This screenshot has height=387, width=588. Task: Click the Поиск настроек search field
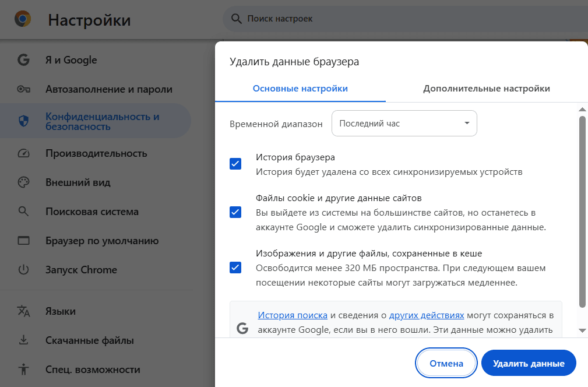[405, 19]
